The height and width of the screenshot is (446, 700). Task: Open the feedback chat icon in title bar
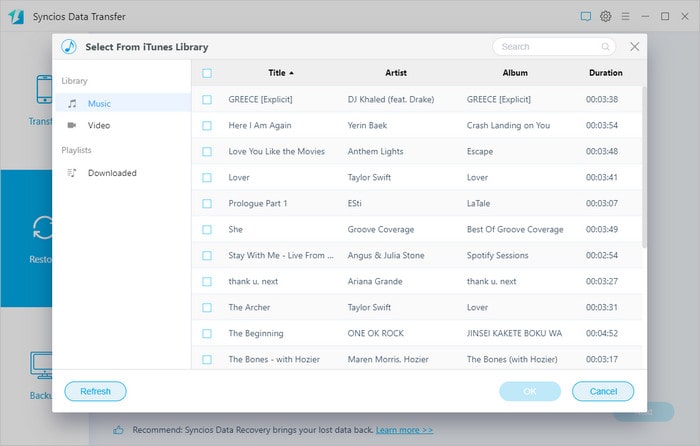(585, 17)
